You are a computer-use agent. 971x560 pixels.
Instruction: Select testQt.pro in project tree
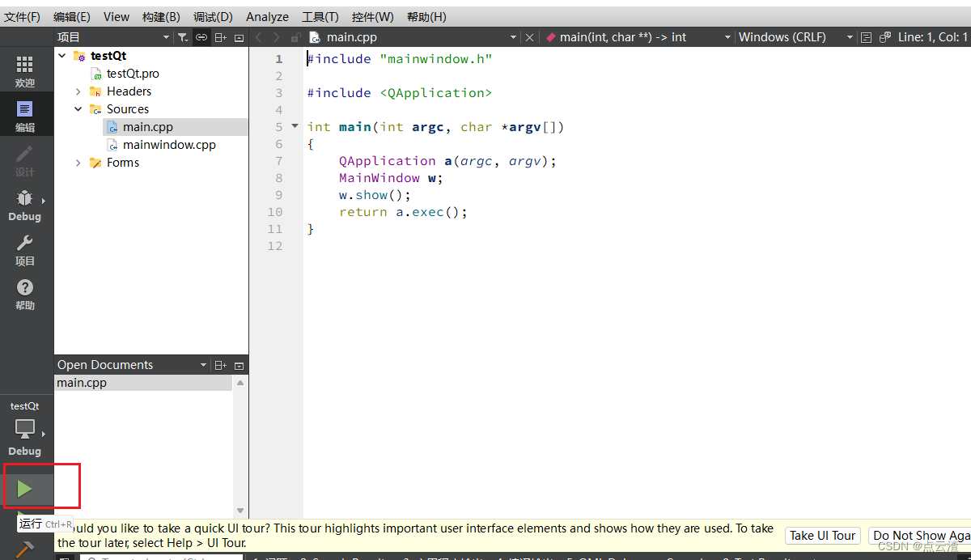(133, 74)
